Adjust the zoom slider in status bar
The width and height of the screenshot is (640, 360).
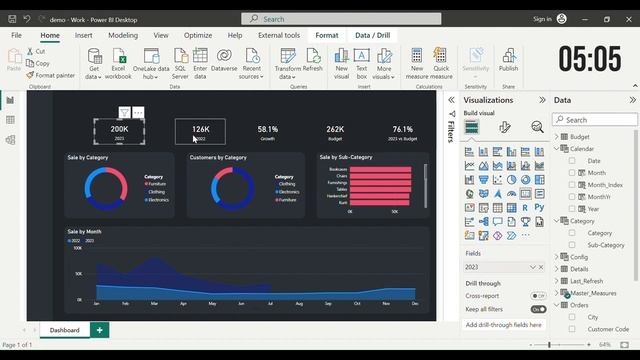click(549, 345)
